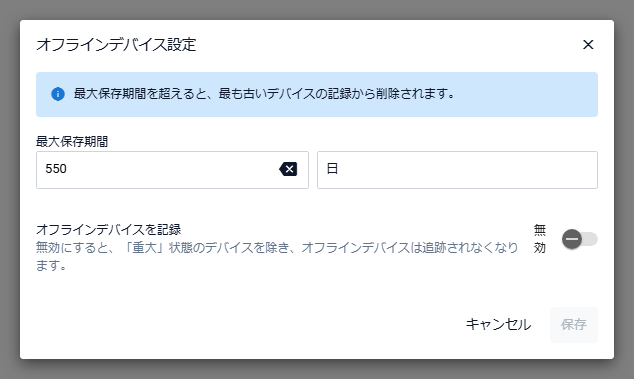The width and height of the screenshot is (634, 379).
Task: Clear the 550 value with backspace icon
Action: click(x=288, y=169)
